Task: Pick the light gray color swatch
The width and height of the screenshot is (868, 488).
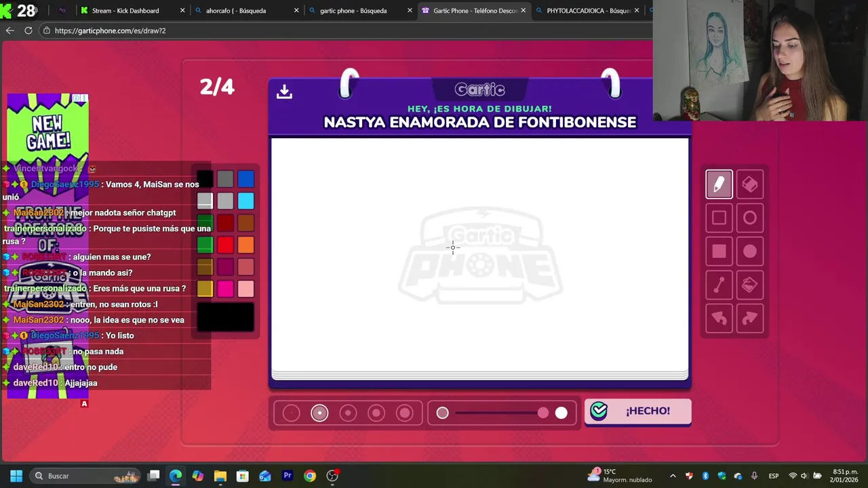Action: pyautogui.click(x=225, y=201)
